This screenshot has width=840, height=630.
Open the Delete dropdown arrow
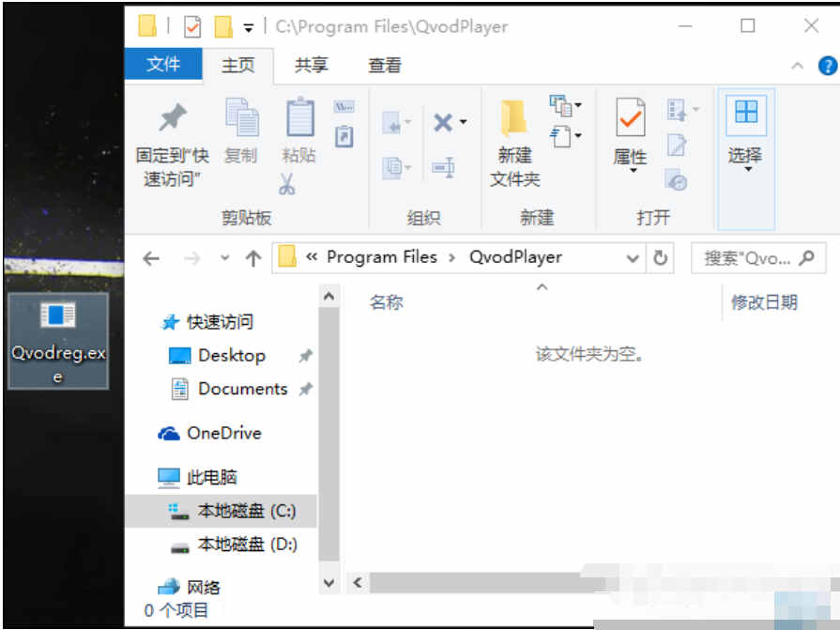pos(463,122)
